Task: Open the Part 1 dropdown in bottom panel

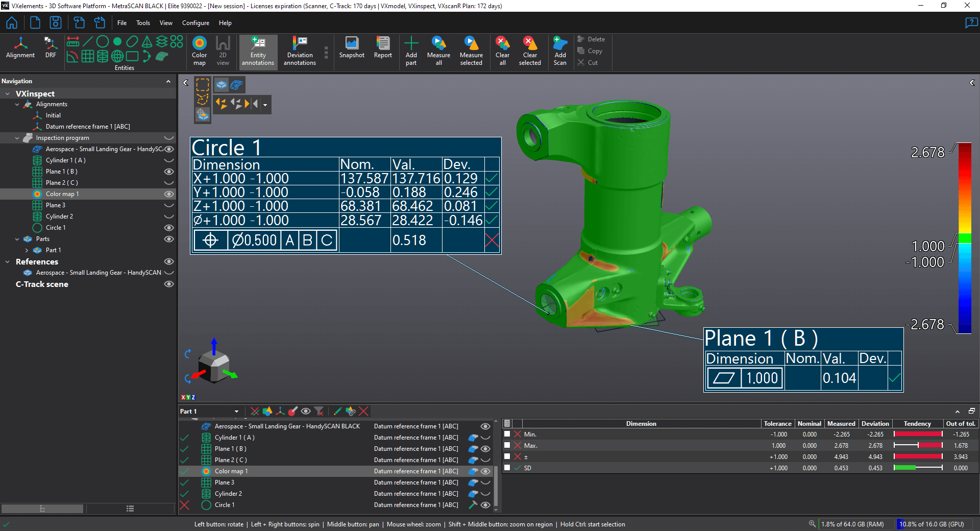Action: coord(236,411)
